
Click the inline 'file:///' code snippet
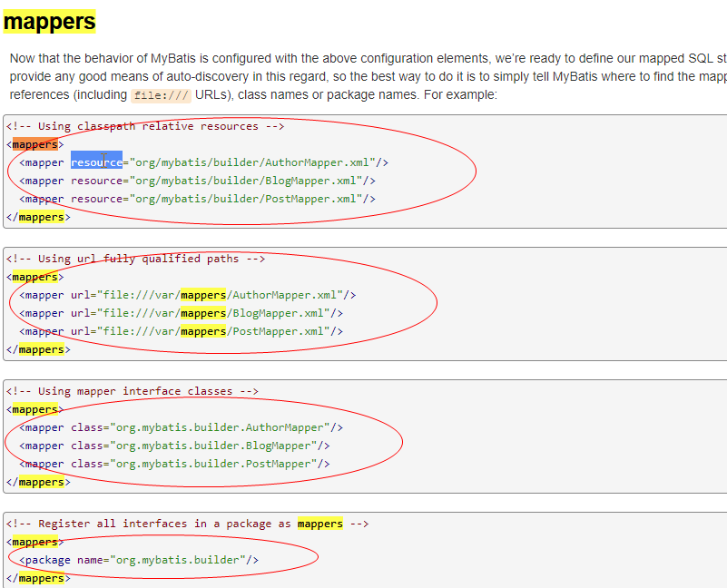(161, 95)
